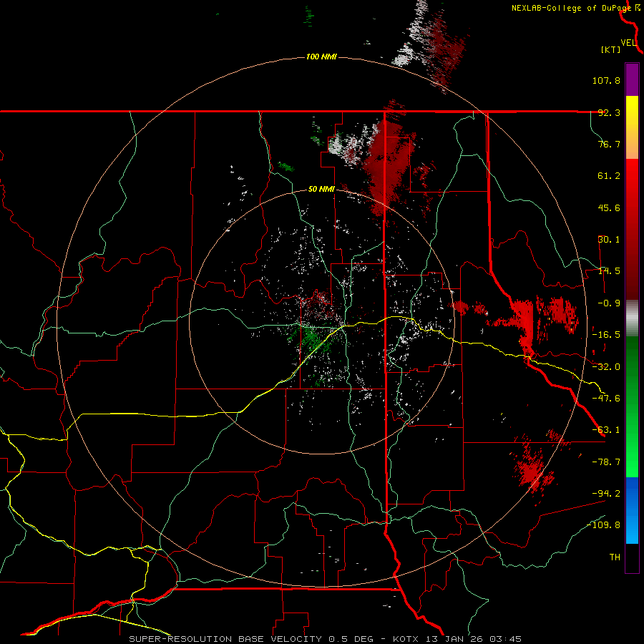
Task: Select the 30.1 legend value
Action: click(x=609, y=240)
